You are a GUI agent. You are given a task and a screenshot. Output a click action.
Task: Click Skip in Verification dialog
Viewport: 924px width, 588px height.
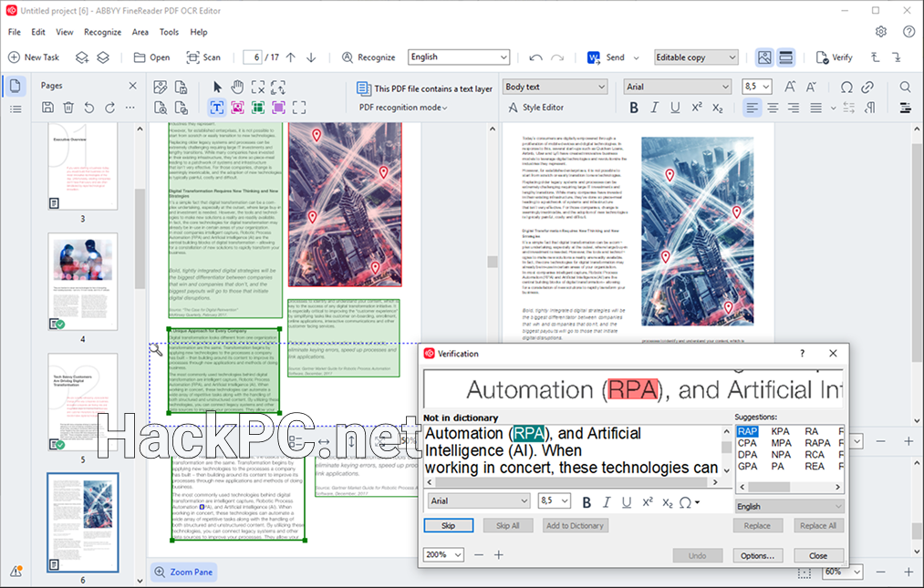click(x=449, y=525)
